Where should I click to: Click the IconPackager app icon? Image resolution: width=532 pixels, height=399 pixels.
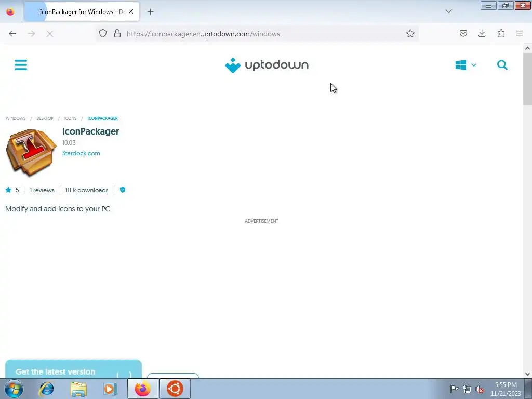[31, 152]
